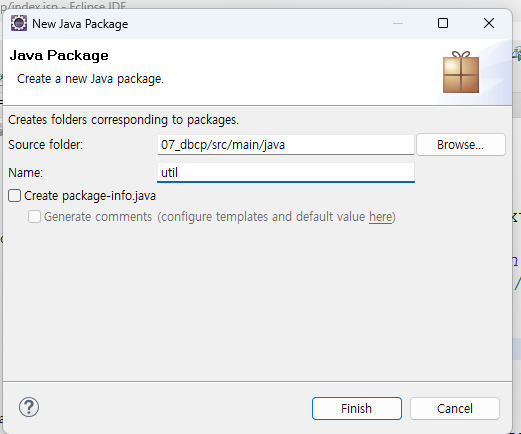Click the Source folder label

point(46,145)
